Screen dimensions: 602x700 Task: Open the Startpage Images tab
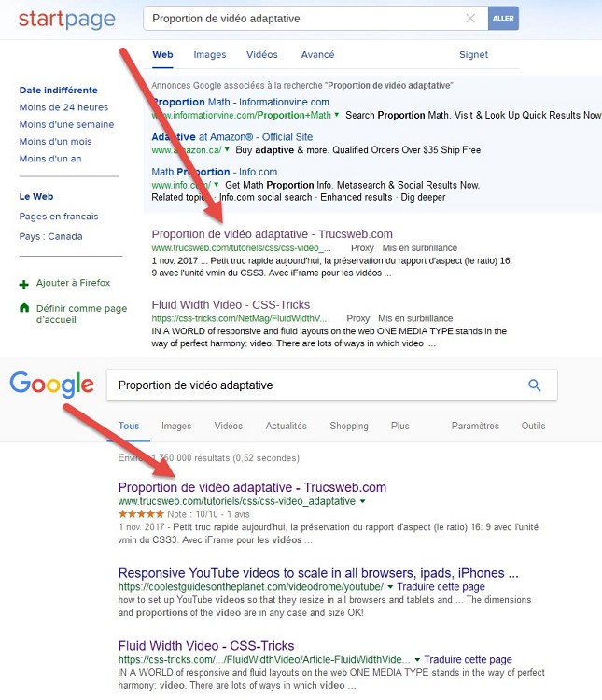pyautogui.click(x=209, y=54)
